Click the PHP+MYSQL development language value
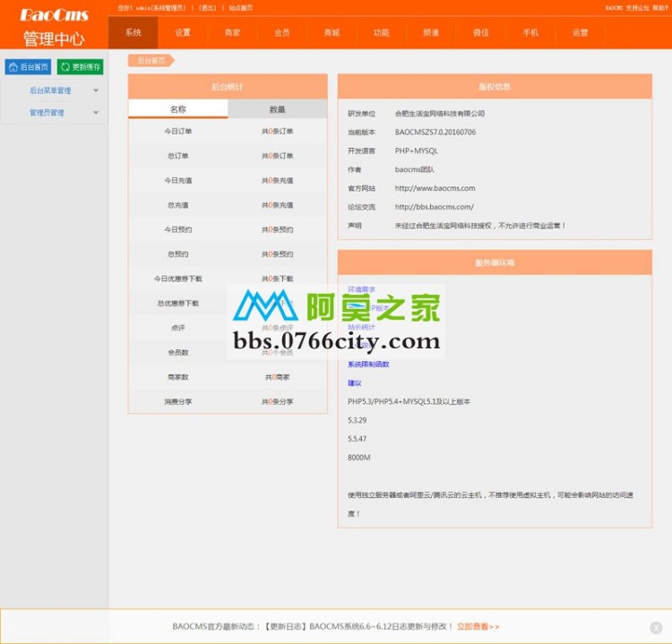Image resolution: width=672 pixels, height=644 pixels. tap(416, 150)
